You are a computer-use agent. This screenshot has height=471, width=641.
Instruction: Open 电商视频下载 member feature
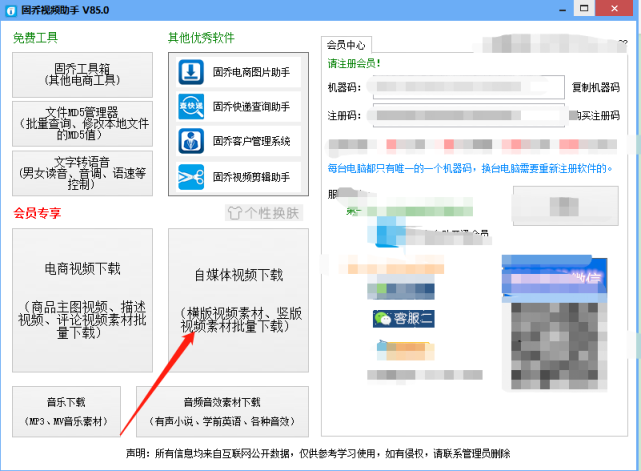click(82, 300)
